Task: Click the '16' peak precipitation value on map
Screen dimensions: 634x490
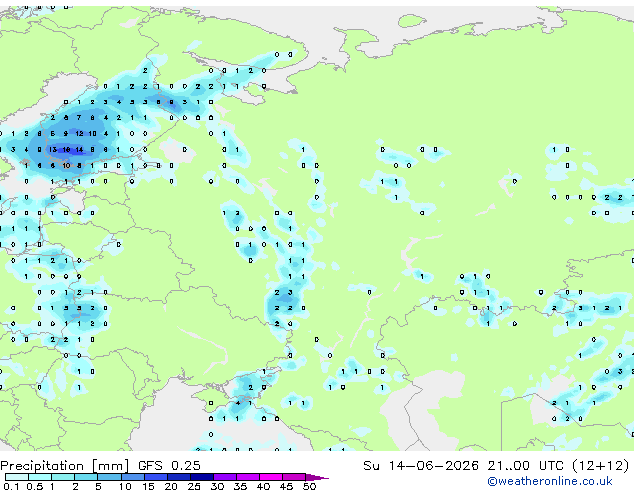Action: pos(66,150)
